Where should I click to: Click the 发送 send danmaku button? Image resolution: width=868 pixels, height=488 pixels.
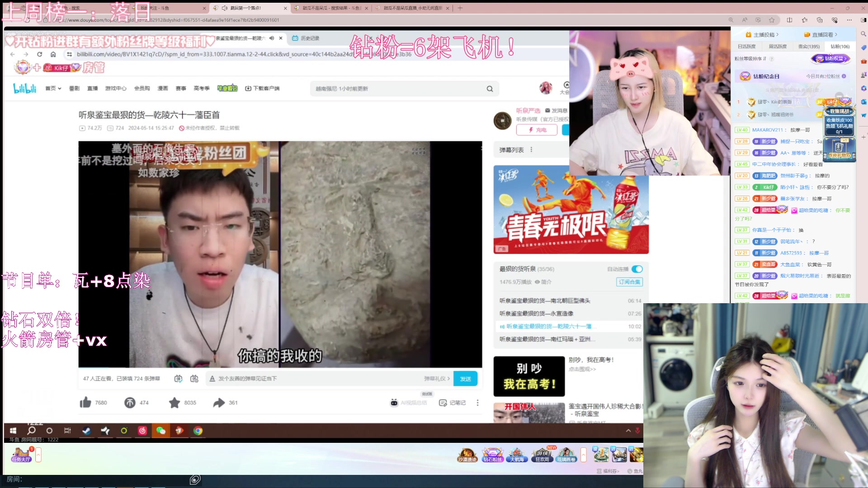[x=465, y=379]
